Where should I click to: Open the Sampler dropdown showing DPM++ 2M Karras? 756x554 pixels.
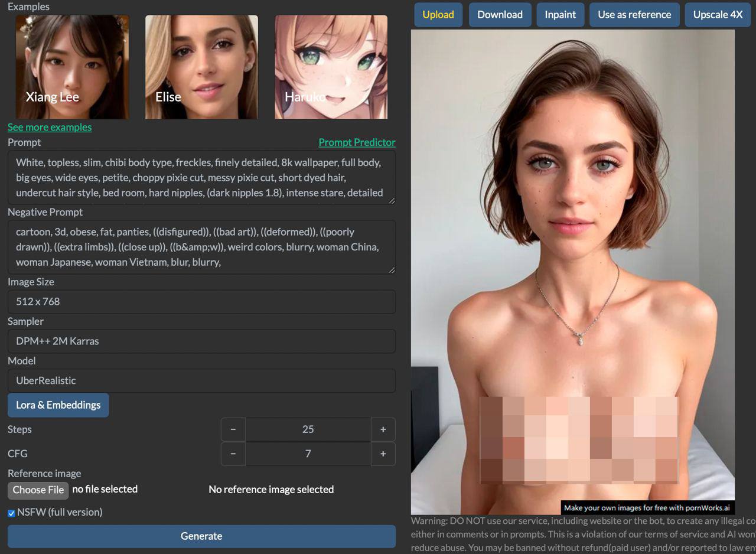click(201, 341)
